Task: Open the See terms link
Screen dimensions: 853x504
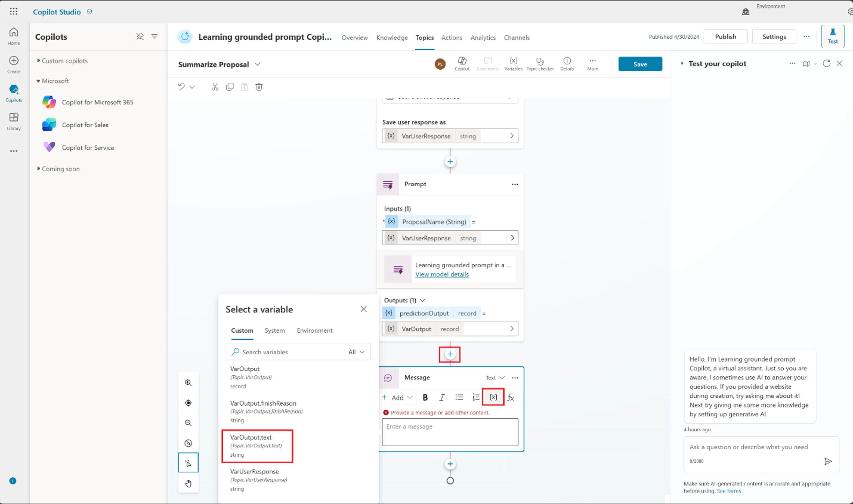Action: coord(729,491)
